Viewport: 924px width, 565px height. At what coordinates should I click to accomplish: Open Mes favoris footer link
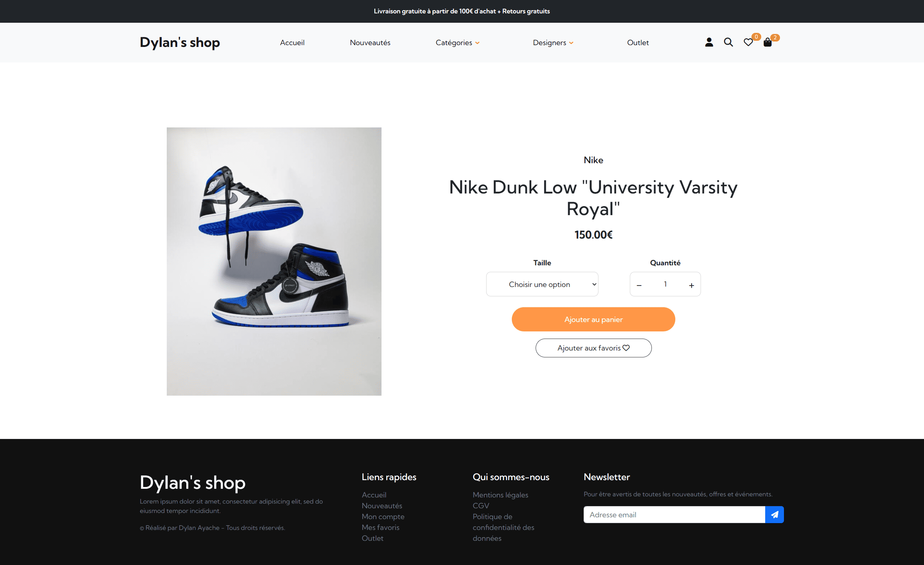coord(380,527)
